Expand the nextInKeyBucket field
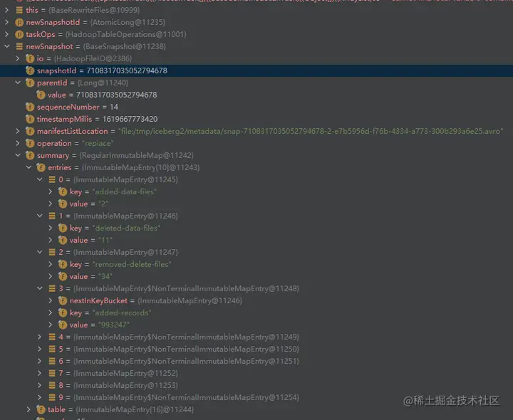513x420 pixels. click(x=51, y=300)
